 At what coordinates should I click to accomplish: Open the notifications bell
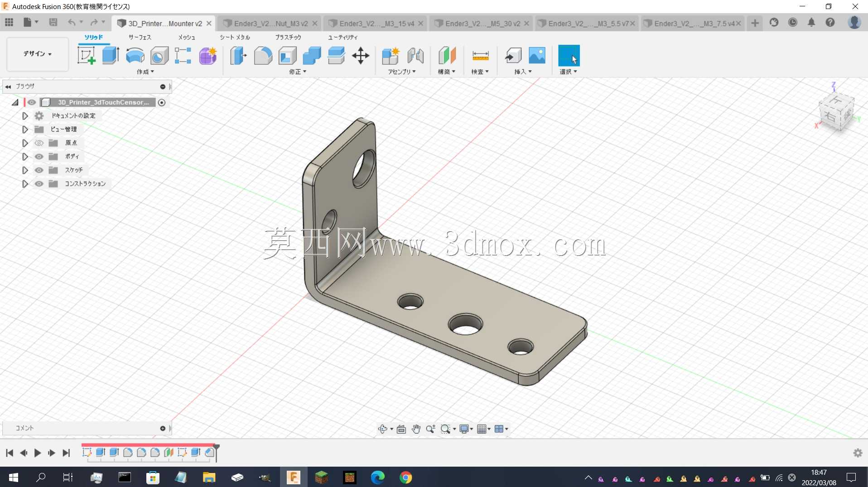811,22
